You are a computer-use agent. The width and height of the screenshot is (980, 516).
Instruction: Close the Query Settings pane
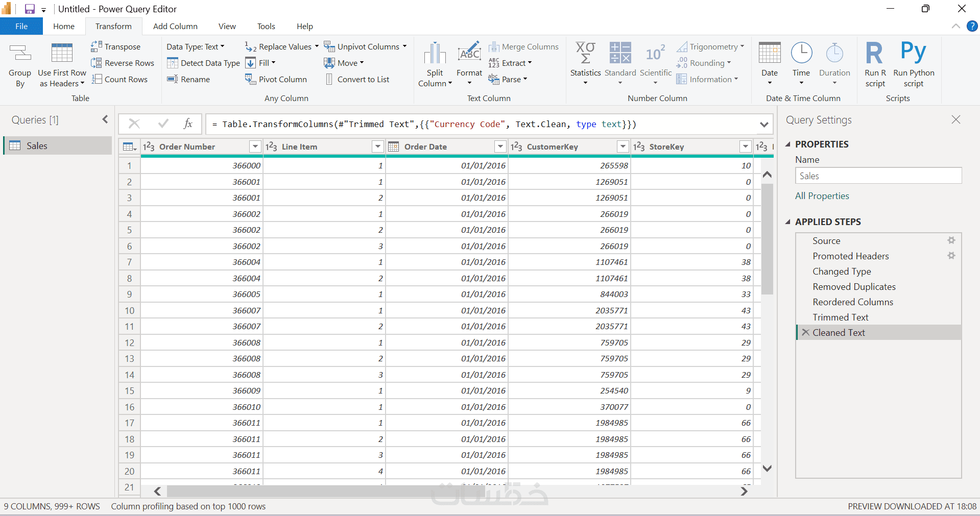click(956, 119)
